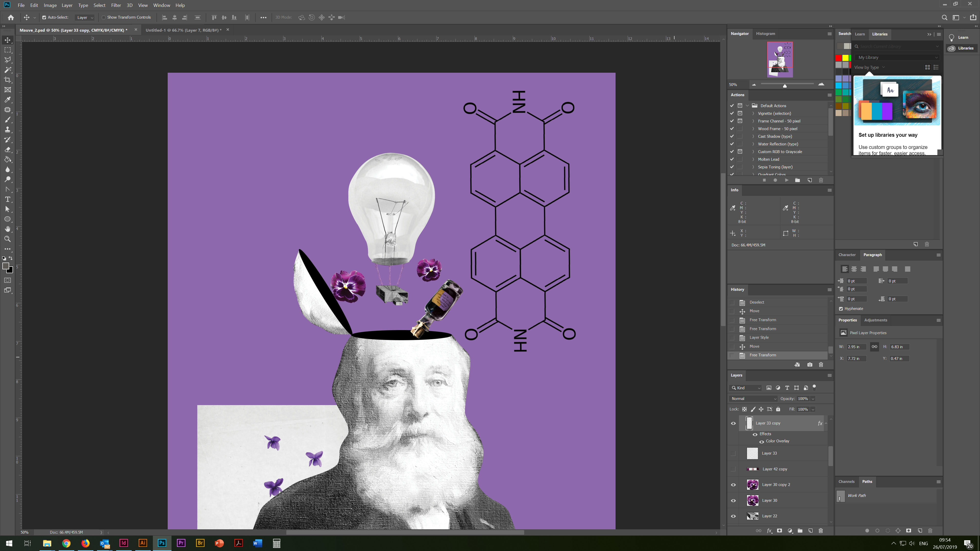Select the Horizontal Type tool

click(x=8, y=199)
